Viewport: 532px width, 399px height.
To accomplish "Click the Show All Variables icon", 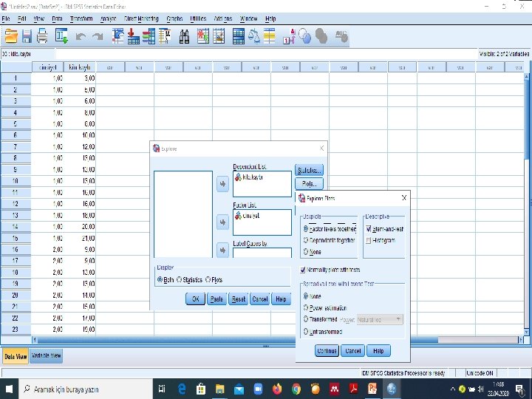I will pyautogui.click(x=321, y=36).
